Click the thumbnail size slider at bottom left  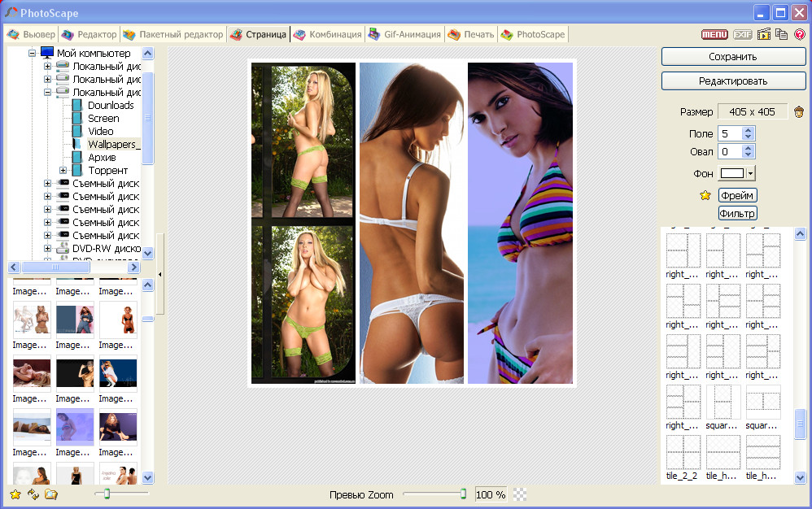coord(107,494)
